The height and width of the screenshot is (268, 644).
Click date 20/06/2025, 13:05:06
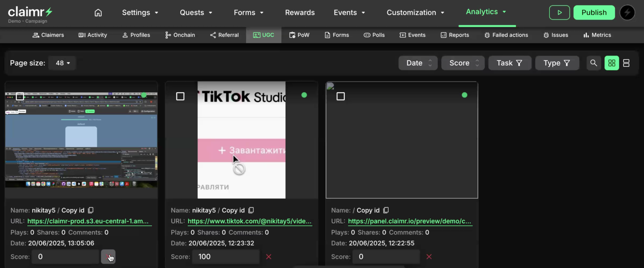[61, 243]
